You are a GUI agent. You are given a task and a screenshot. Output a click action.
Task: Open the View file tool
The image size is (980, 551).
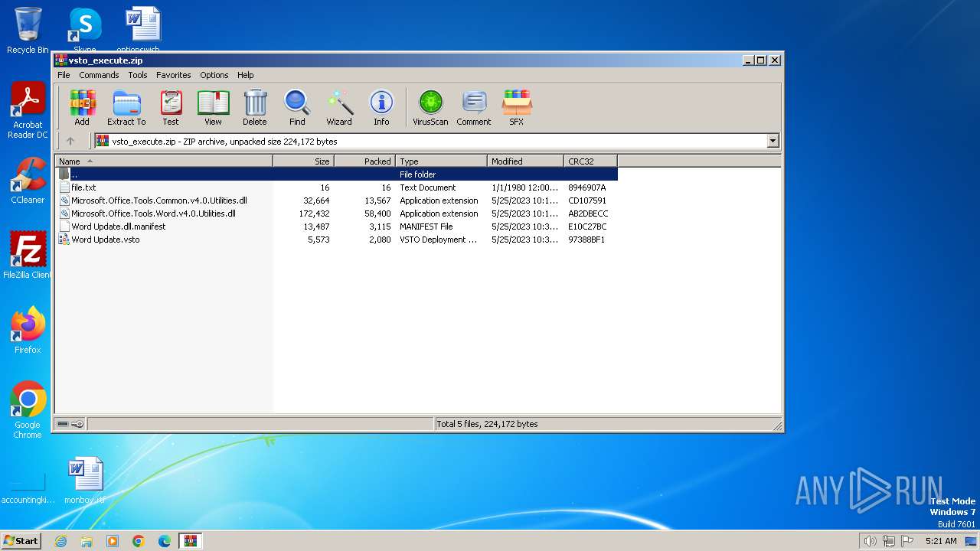213,107
